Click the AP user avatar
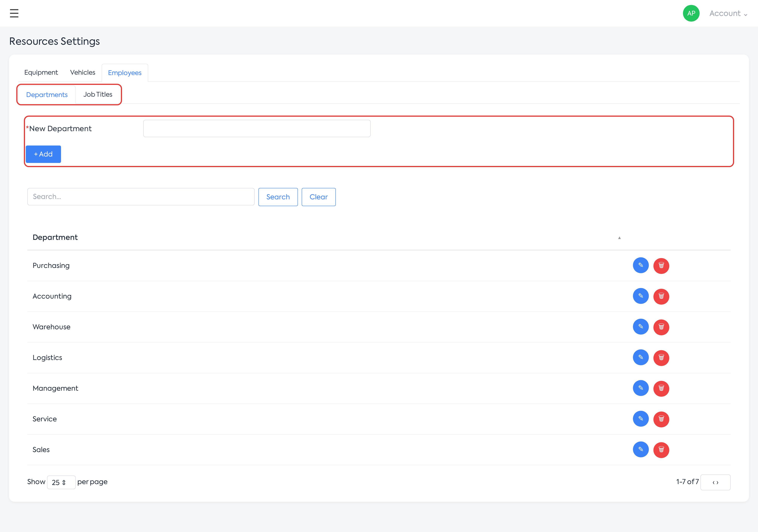 click(691, 13)
